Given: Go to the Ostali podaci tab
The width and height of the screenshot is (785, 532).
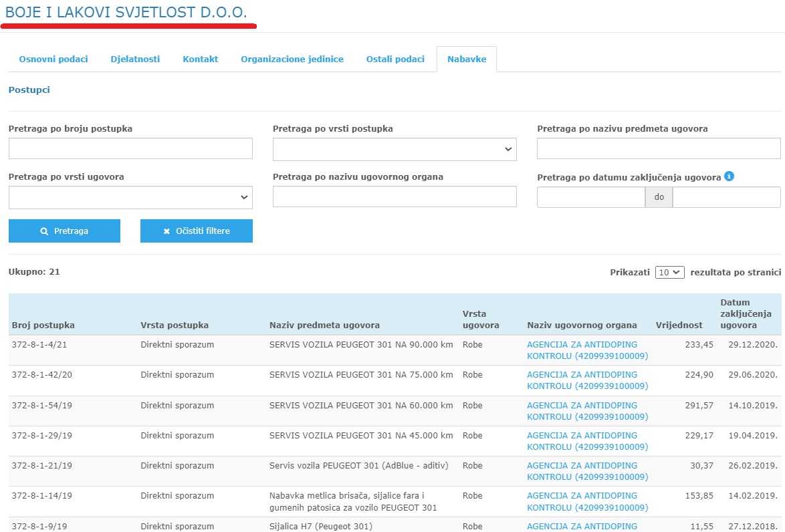Looking at the screenshot, I should pyautogui.click(x=395, y=59).
